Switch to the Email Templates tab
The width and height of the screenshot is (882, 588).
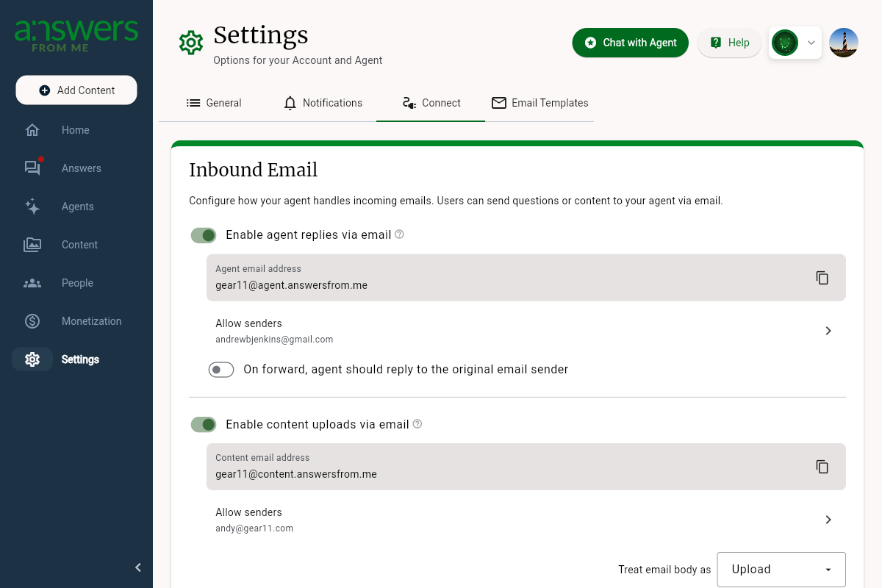(540, 103)
